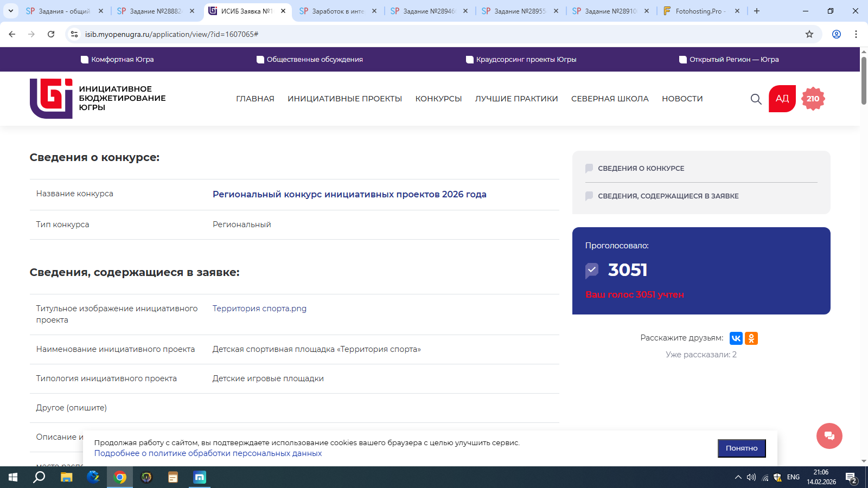This screenshot has width=868, height=488.
Task: Click the vote checkmark icon next to 3051
Action: pyautogui.click(x=592, y=270)
